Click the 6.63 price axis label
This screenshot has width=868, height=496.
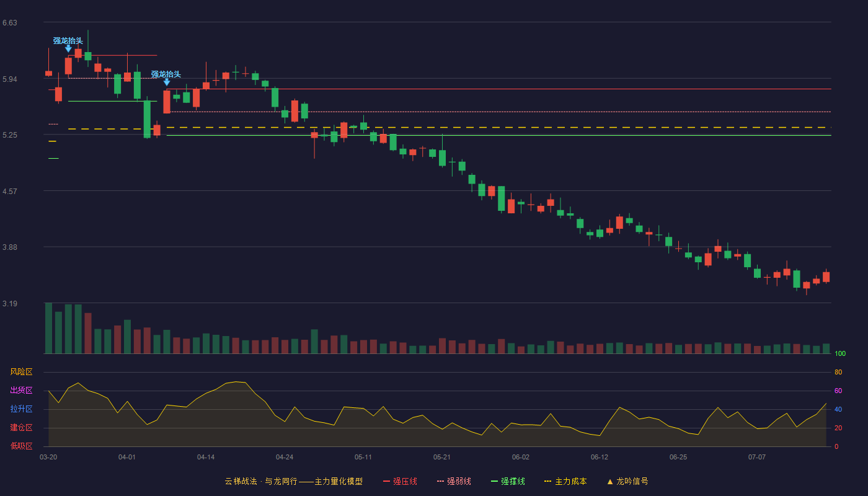click(x=10, y=23)
